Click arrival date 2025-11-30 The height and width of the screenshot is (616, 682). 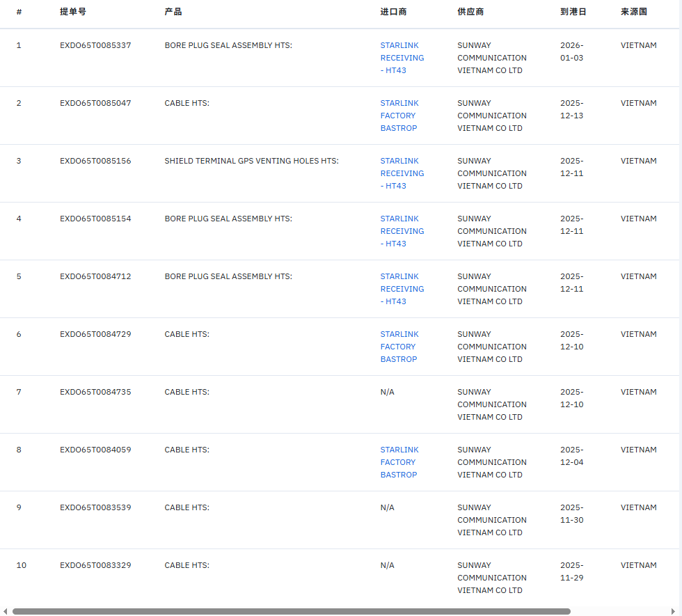572,514
